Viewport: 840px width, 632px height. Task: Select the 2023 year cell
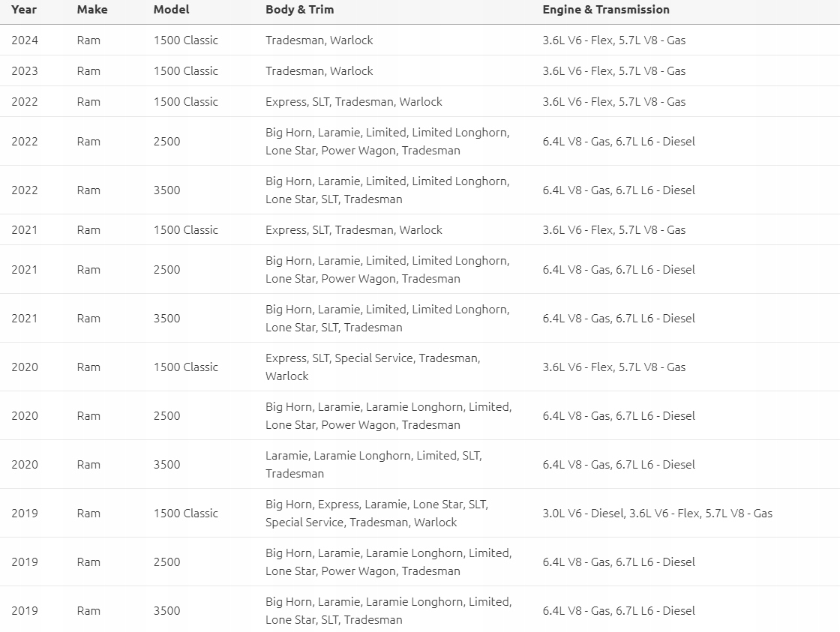coord(25,70)
